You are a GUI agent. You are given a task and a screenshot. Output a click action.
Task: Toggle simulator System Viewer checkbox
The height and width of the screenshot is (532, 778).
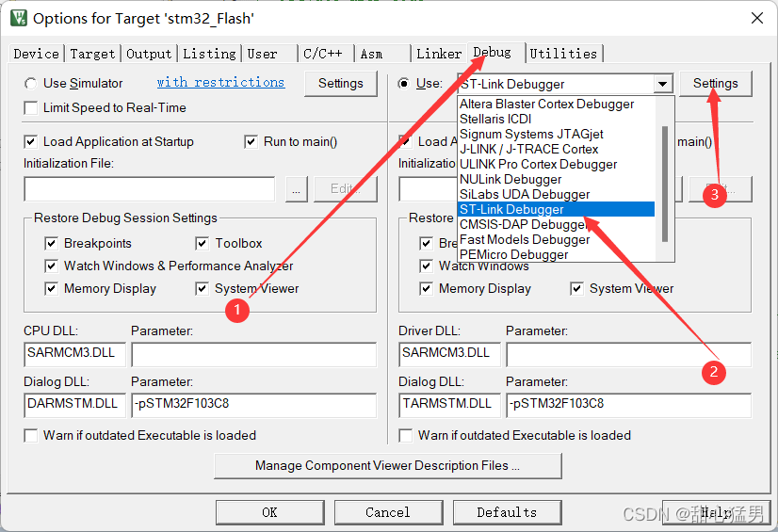(x=202, y=288)
